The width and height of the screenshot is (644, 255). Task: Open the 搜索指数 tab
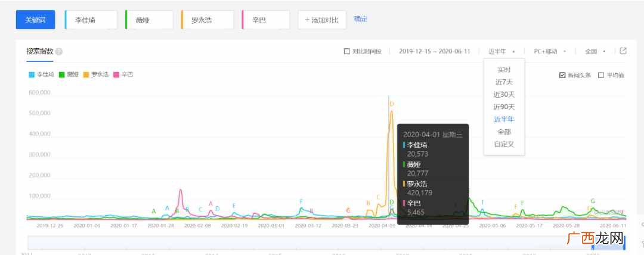[40, 51]
